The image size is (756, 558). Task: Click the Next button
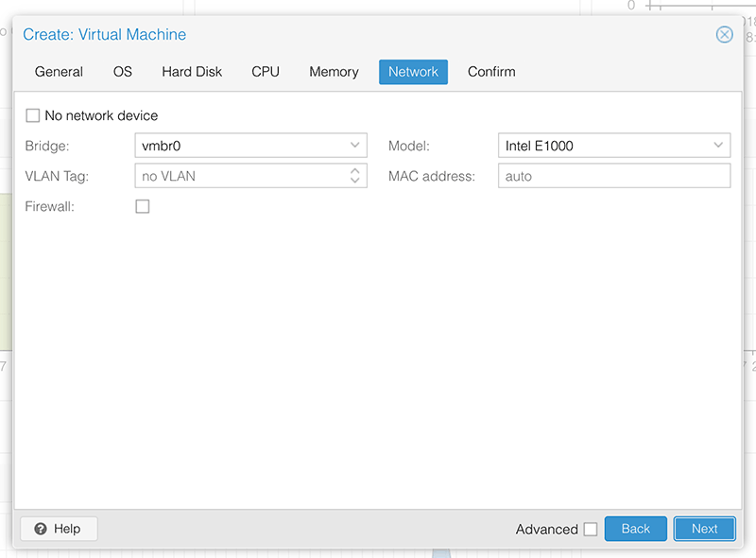704,529
